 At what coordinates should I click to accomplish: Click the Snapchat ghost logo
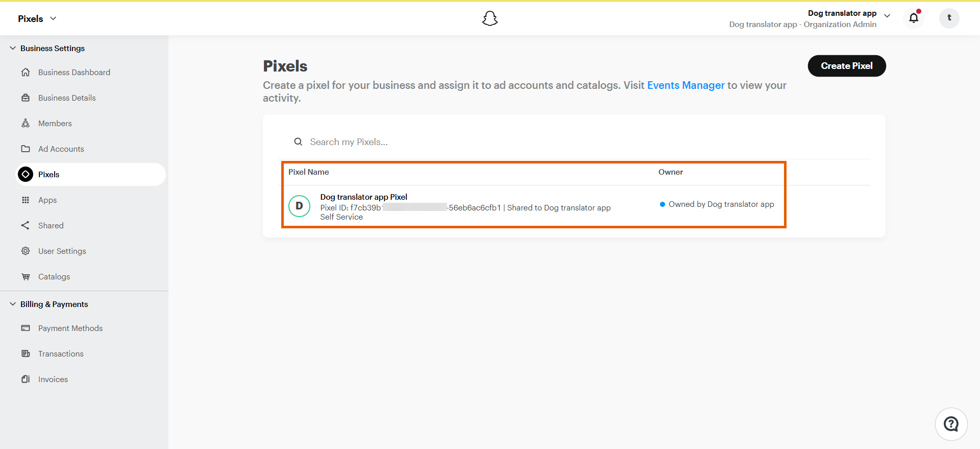pos(490,18)
